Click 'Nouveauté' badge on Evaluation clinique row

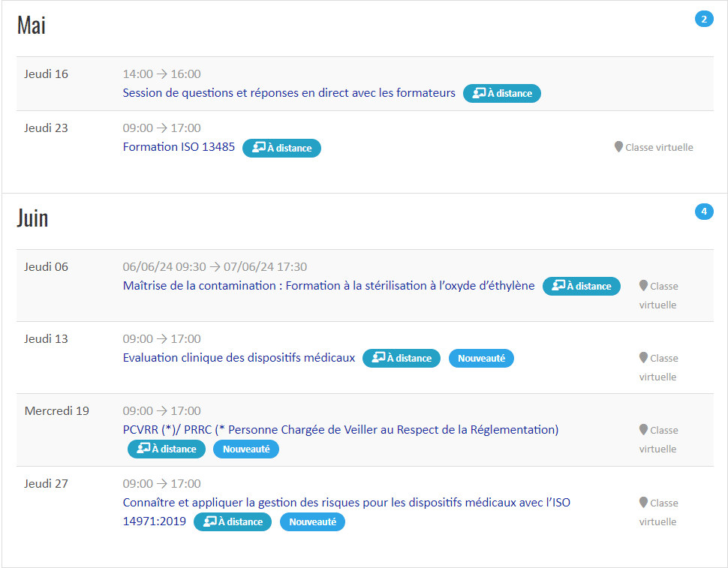[x=481, y=359]
